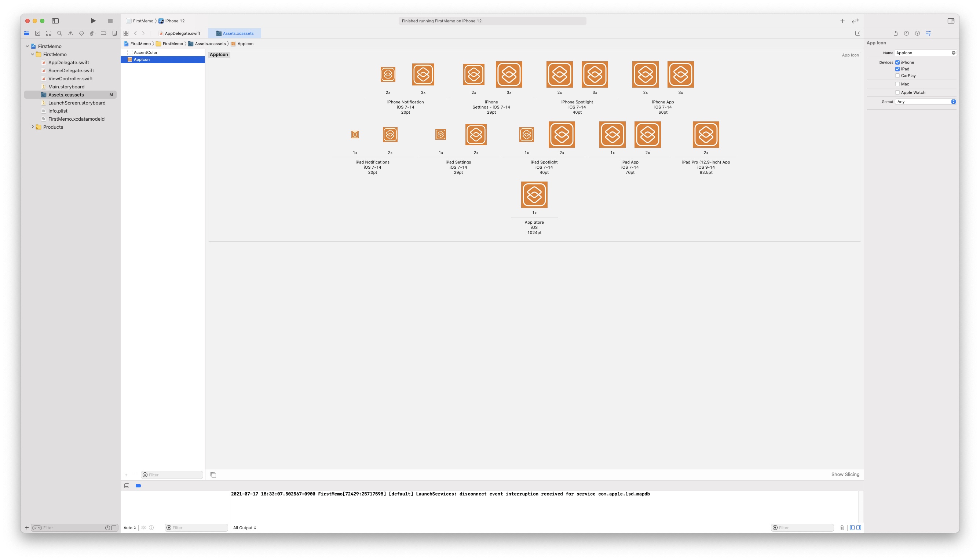Click the Library plus button

pos(842,21)
